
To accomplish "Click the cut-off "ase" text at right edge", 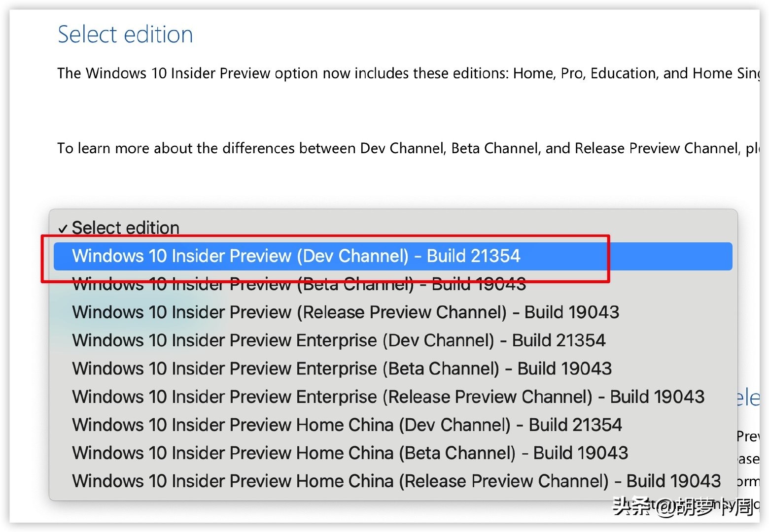I will [x=748, y=459].
